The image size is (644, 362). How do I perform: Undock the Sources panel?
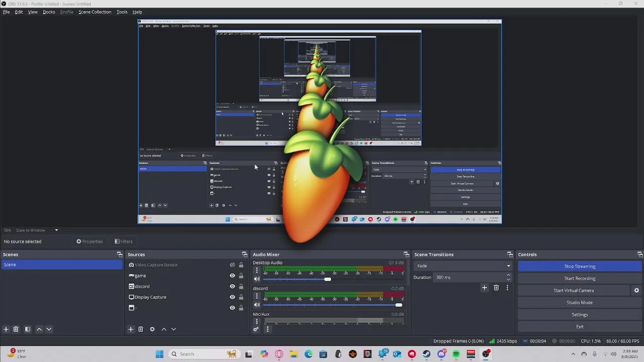(245, 254)
